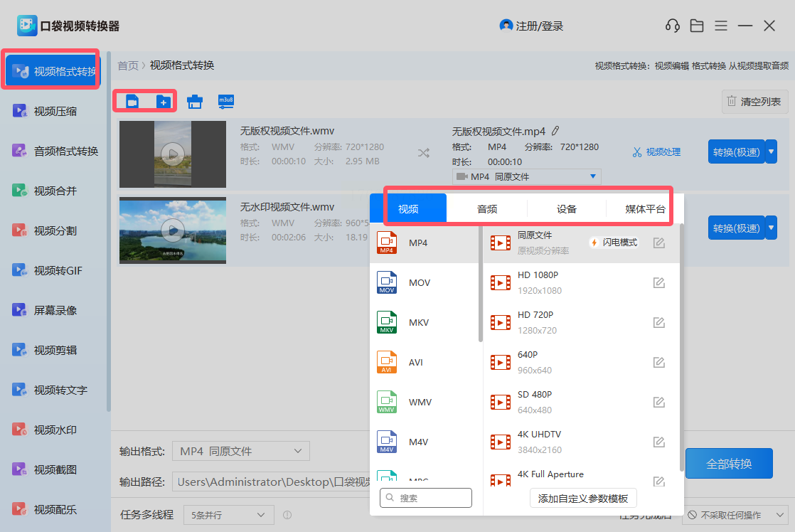The width and height of the screenshot is (795, 532).
Task: Click the 全部转换 button
Action: click(729, 464)
